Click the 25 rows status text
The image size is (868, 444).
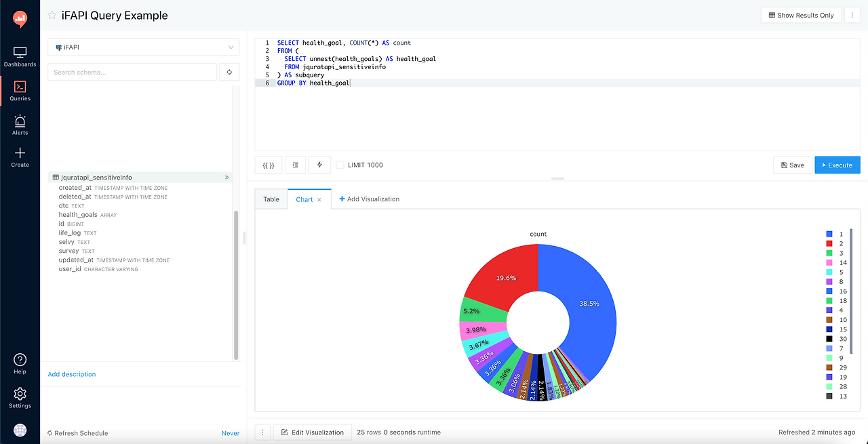click(x=368, y=432)
